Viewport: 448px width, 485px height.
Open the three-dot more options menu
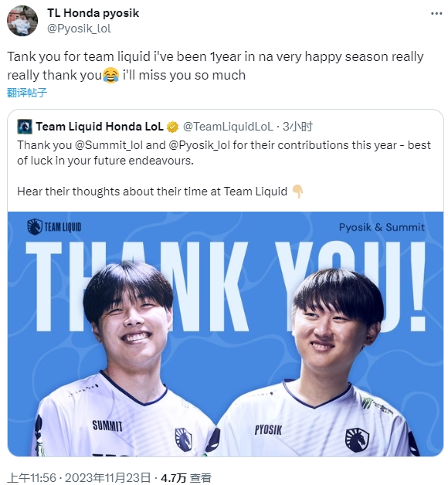pyautogui.click(x=436, y=14)
